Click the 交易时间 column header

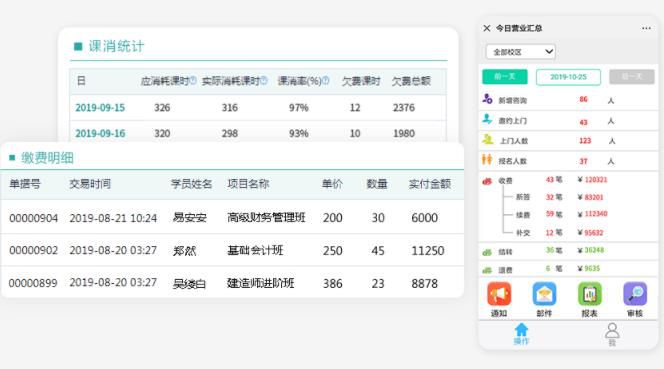[90, 184]
